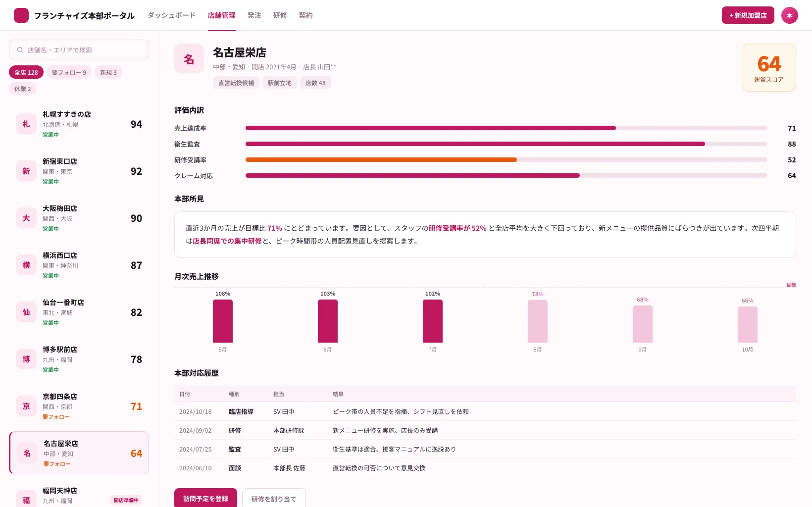The height and width of the screenshot is (507, 812).
Task: Filter list by 要フォロー 9 chip
Action: point(69,72)
